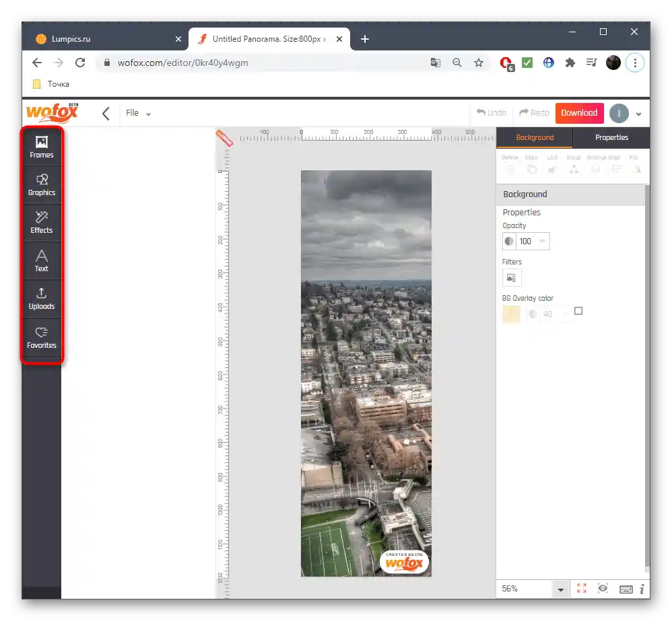Click the red extension icon with badge 6
This screenshot has height=621, width=672.
(507, 64)
